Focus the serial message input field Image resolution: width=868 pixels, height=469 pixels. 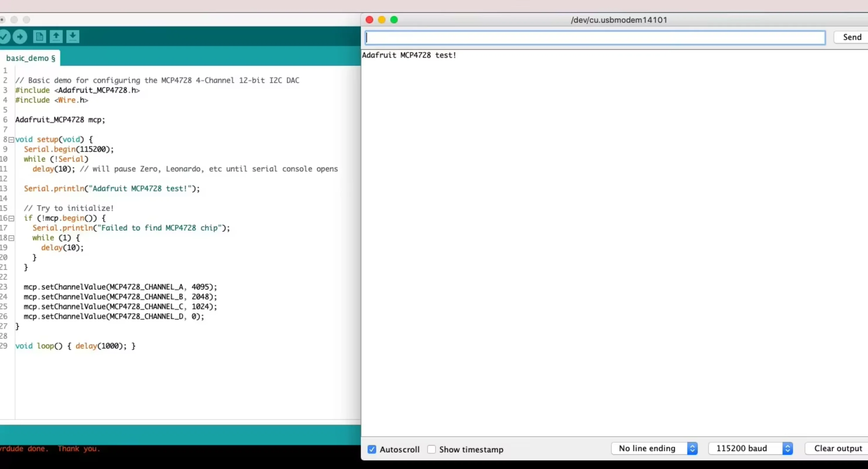click(595, 38)
